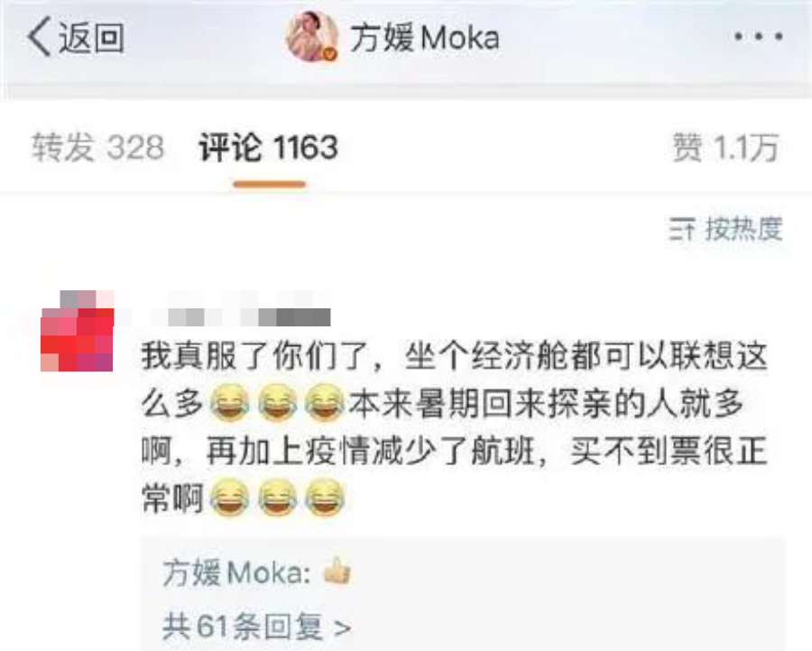812x651 pixels.
Task: Open the 赞 1.1万 likes tab
Action: coord(725,147)
